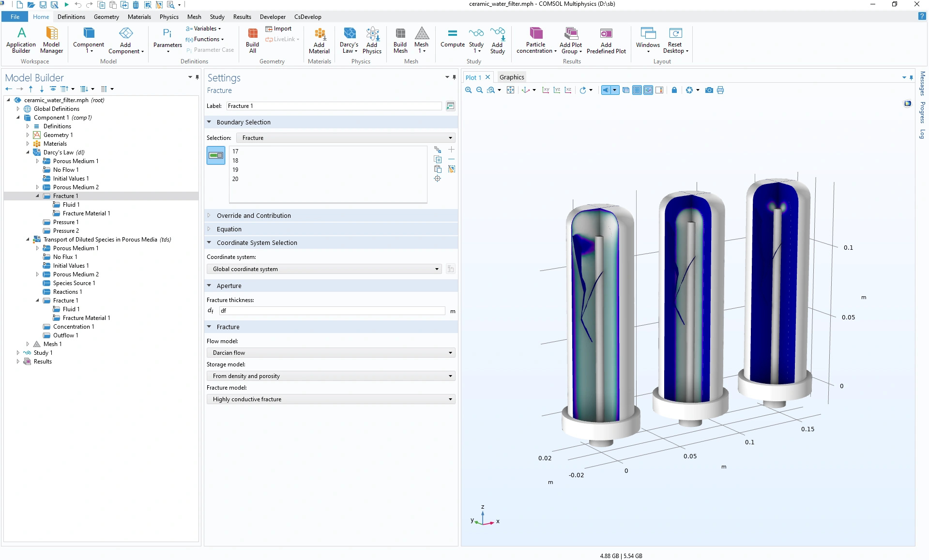The image size is (929, 560).
Task: Switch to the Results ribbon tab
Action: 242,16
